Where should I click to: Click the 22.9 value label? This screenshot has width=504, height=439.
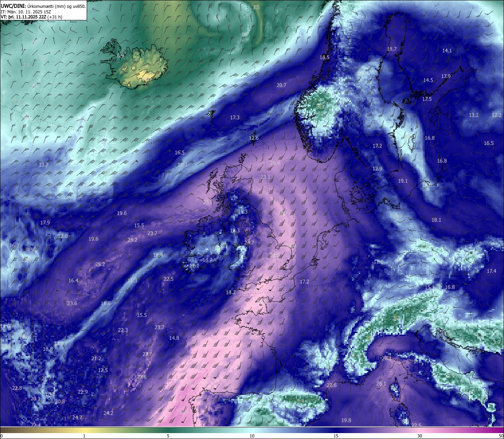(x=83, y=392)
